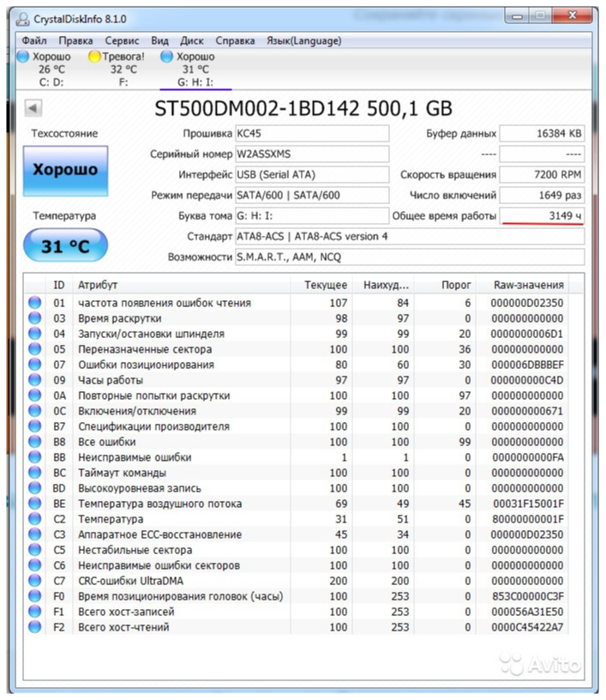
Task: Open the Справка menu
Action: pos(235,40)
